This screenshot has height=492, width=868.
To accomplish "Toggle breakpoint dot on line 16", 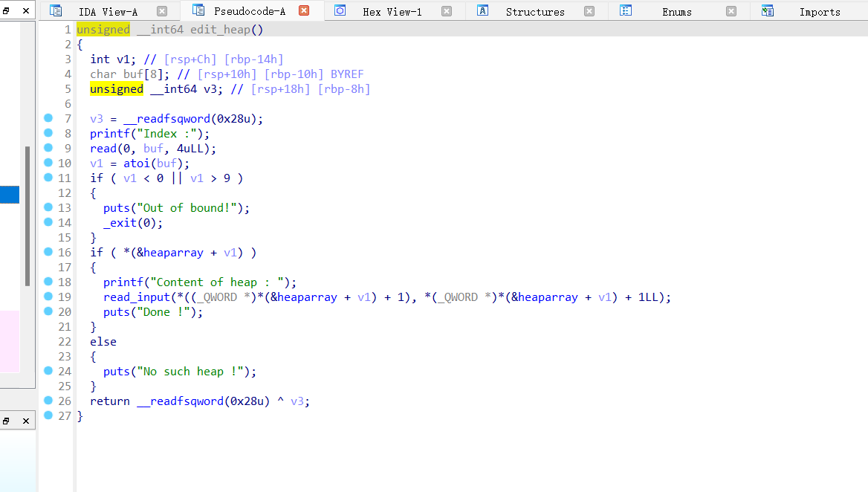I will (x=48, y=252).
